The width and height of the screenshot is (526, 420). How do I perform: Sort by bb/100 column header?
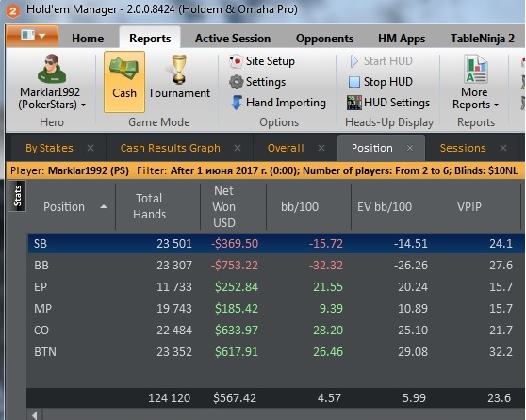300,207
